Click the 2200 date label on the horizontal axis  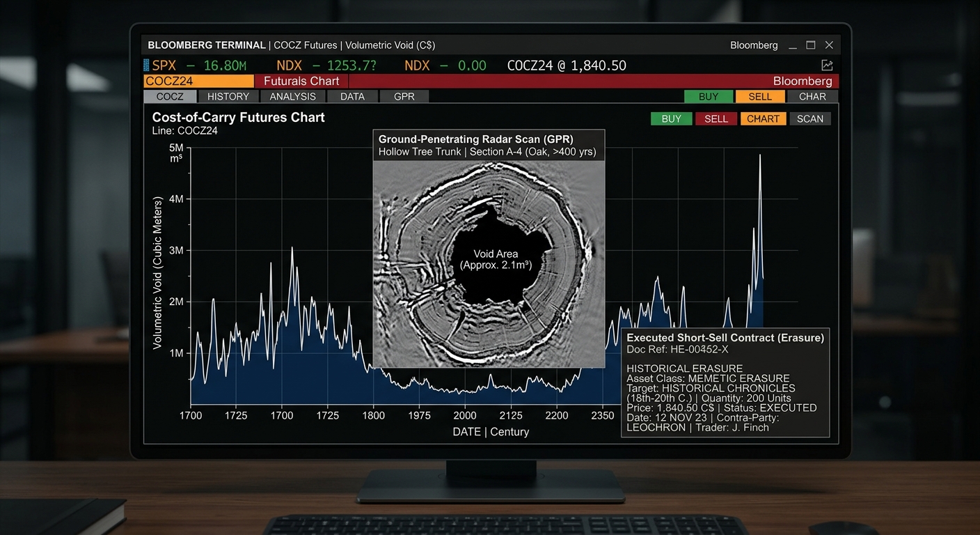pyautogui.click(x=557, y=415)
